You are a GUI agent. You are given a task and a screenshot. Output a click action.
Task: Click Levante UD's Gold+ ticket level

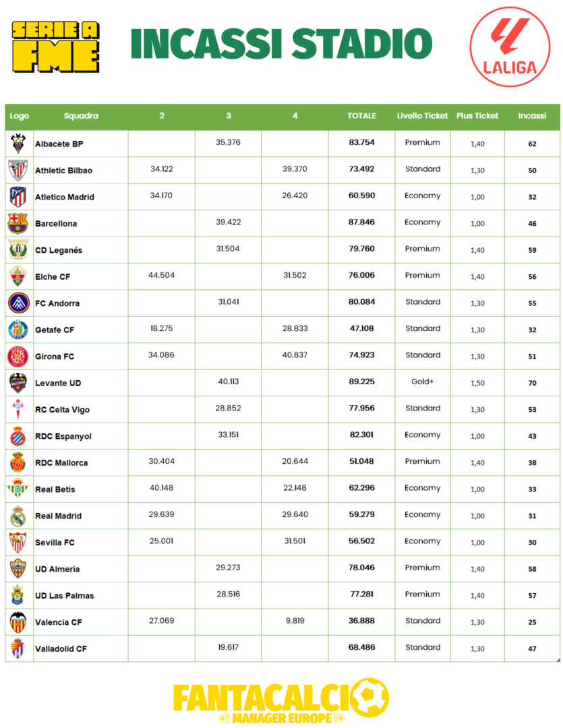(x=423, y=382)
